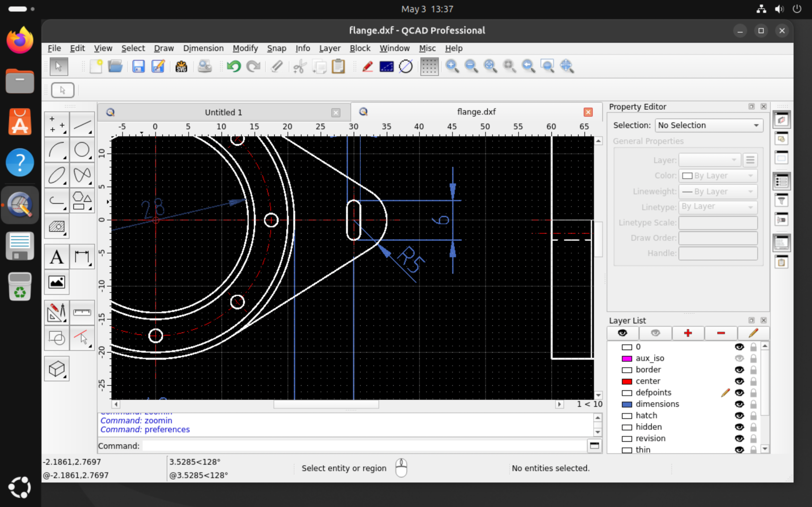
Task: Open Firefox from the dock
Action: pyautogui.click(x=20, y=40)
